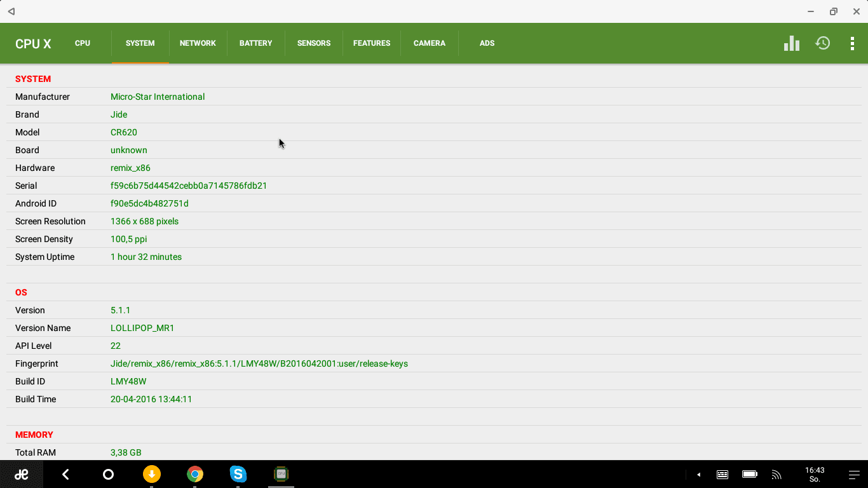Viewport: 868px width, 488px height.
Task: Open the notification panel lines icon
Action: [854, 475]
